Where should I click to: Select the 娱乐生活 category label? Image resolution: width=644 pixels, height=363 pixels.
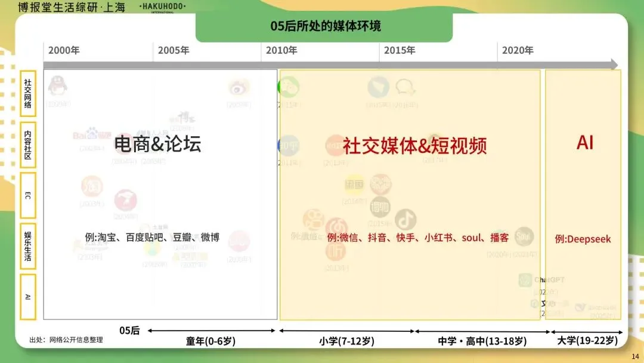click(x=28, y=246)
